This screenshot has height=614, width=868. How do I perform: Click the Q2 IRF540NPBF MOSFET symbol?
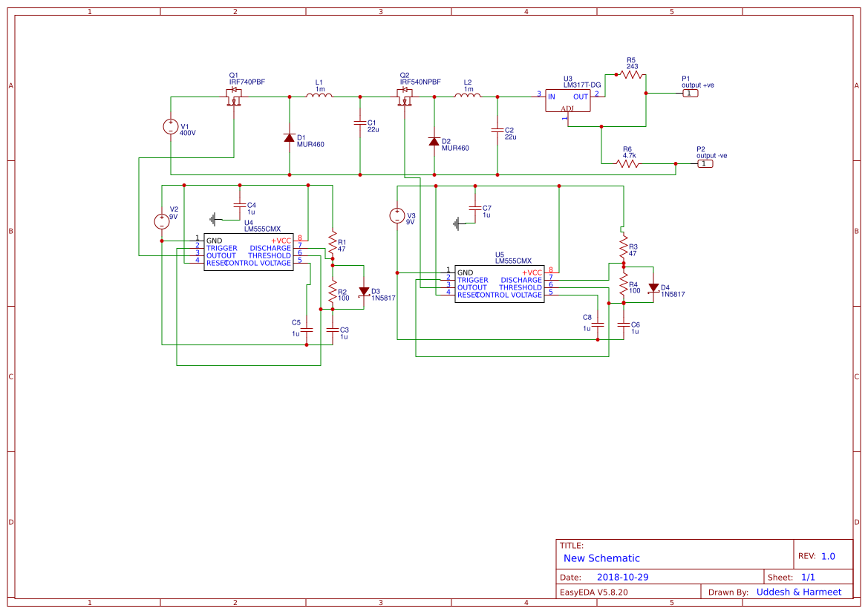point(405,97)
